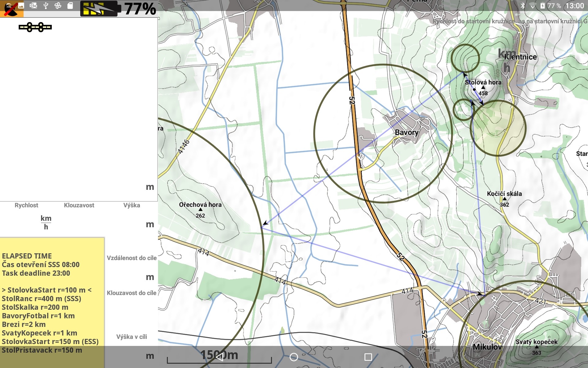Image resolution: width=588 pixels, height=368 pixels.
Task: Select the StolRanc r=400 m (SSS) turnpoint
Action: (x=41, y=299)
